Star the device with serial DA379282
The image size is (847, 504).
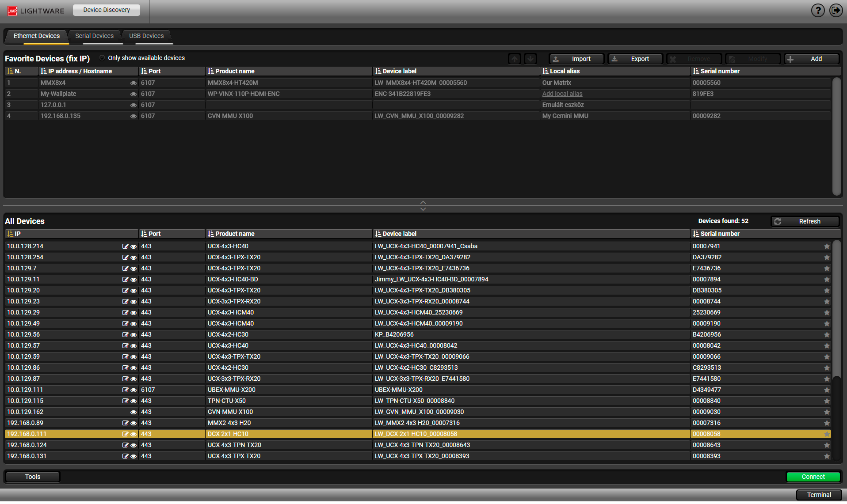tap(827, 258)
